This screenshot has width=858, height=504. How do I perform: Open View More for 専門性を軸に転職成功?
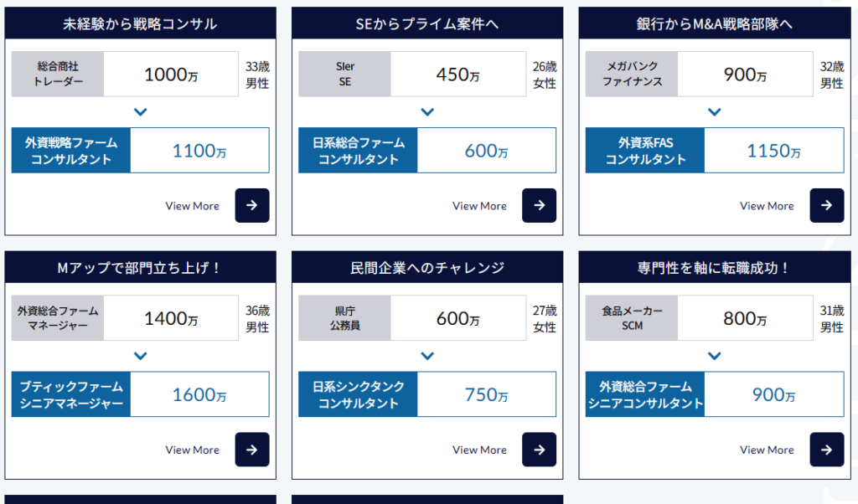[767, 450]
